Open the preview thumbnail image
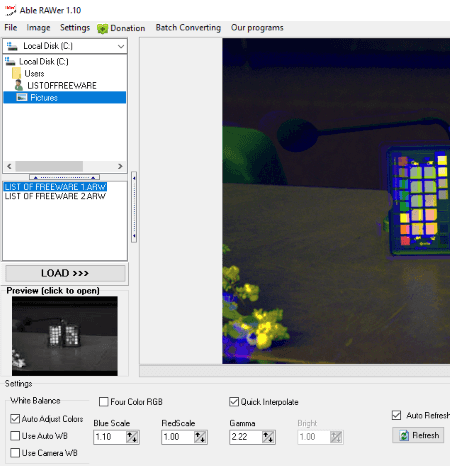The image size is (450, 466). pyautogui.click(x=65, y=336)
